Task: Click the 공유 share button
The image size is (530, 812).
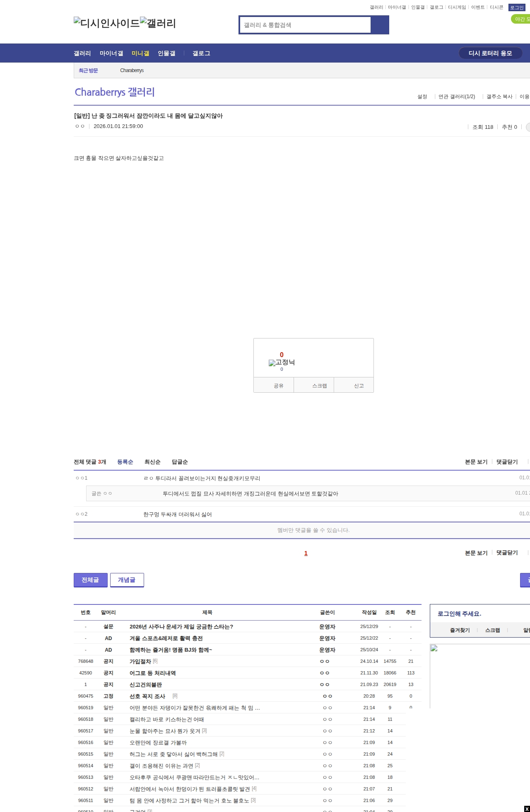Action: (278, 386)
